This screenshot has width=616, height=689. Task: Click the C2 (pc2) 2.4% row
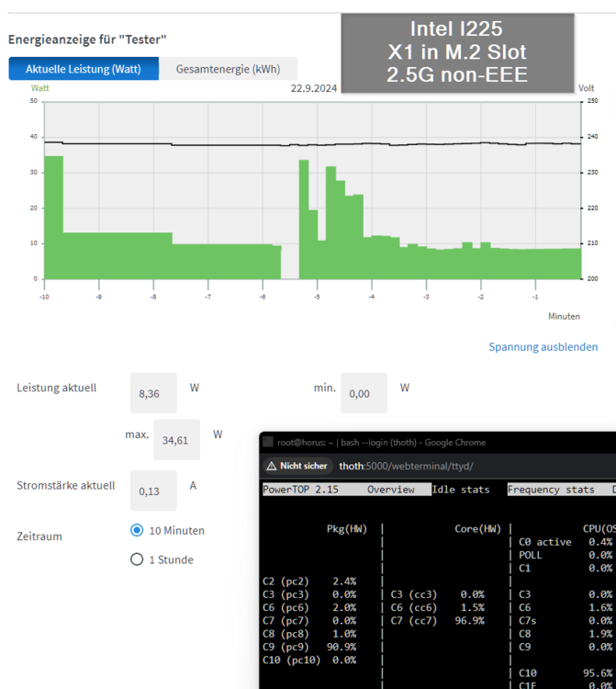click(309, 581)
